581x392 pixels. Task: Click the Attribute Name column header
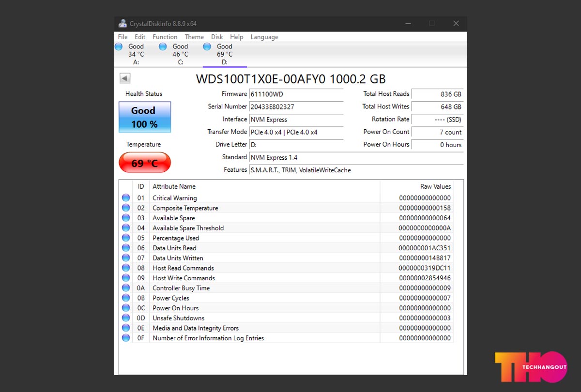(264, 186)
